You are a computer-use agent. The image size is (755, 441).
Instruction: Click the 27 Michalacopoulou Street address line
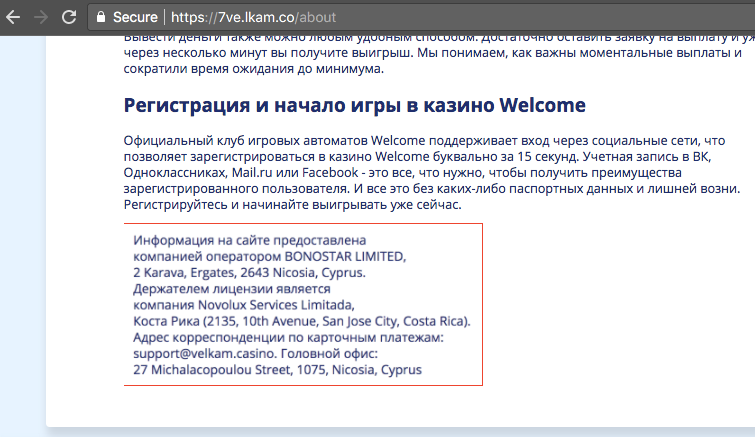click(x=277, y=370)
